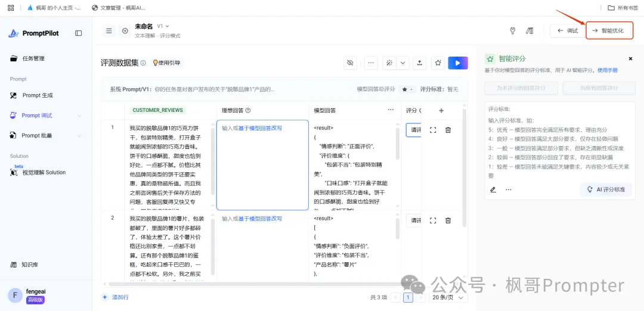The image size is (644, 311).
Task: Run the evaluation with the blue play button
Action: click(457, 63)
